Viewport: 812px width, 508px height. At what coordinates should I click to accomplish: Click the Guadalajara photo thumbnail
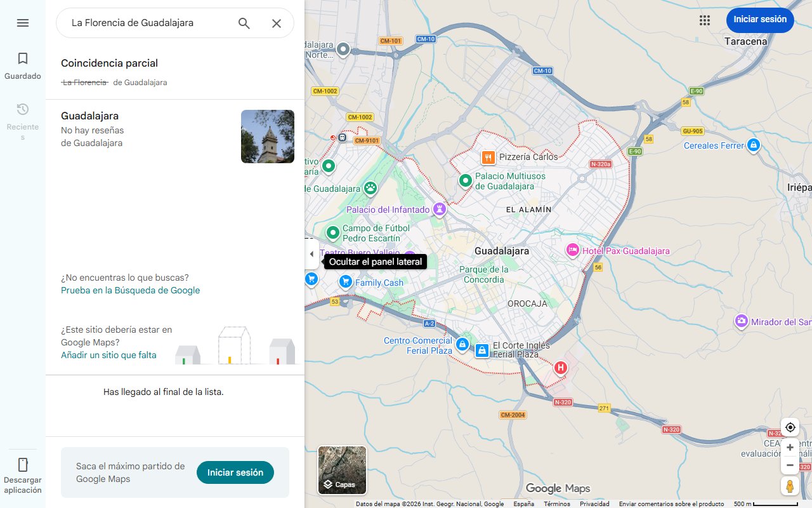pyautogui.click(x=267, y=136)
